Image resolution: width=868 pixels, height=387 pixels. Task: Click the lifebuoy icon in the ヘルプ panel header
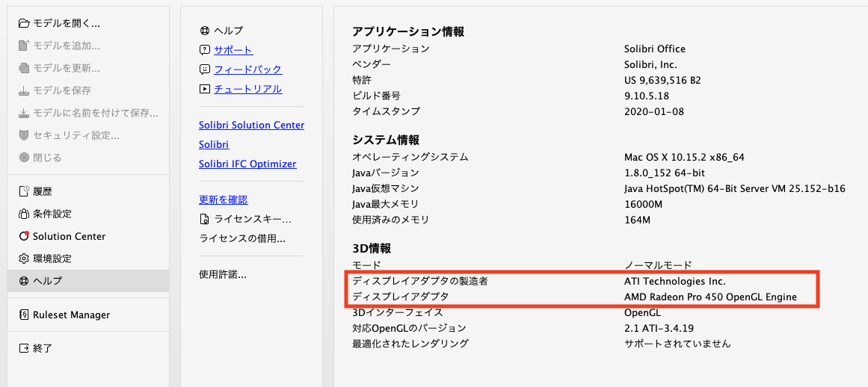[205, 31]
